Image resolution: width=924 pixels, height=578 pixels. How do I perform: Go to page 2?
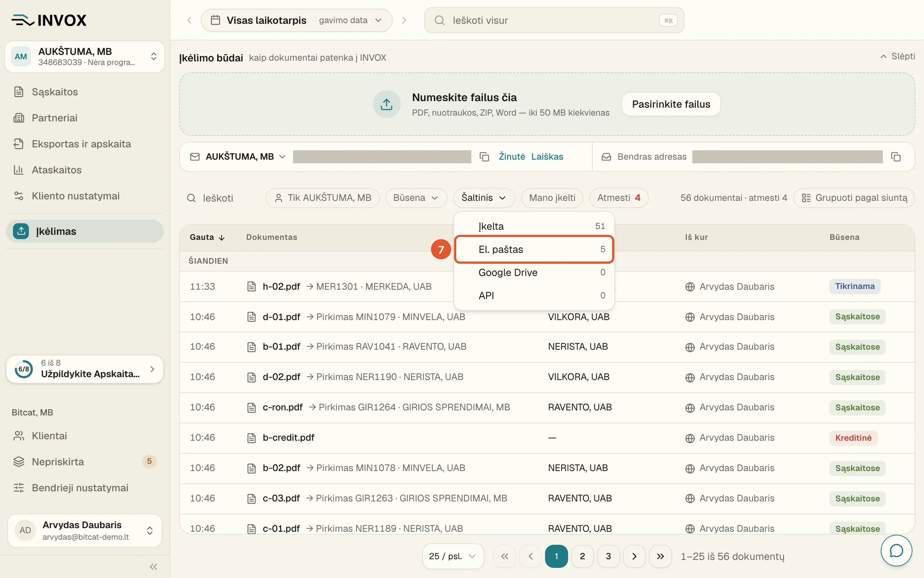point(582,556)
